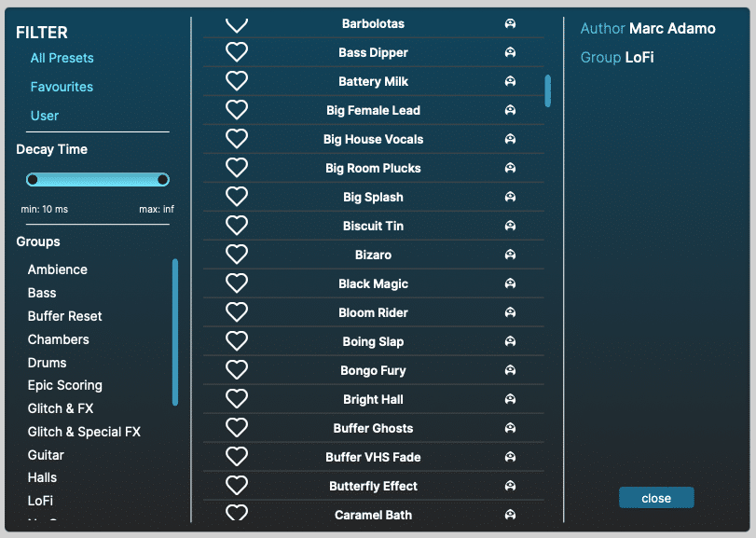Open User presets filter

(x=45, y=116)
